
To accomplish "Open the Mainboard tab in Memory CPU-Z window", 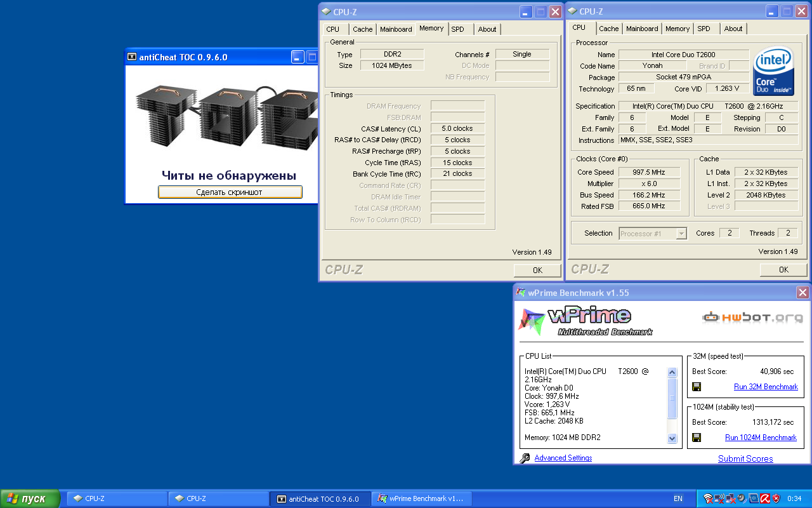I will tap(396, 29).
